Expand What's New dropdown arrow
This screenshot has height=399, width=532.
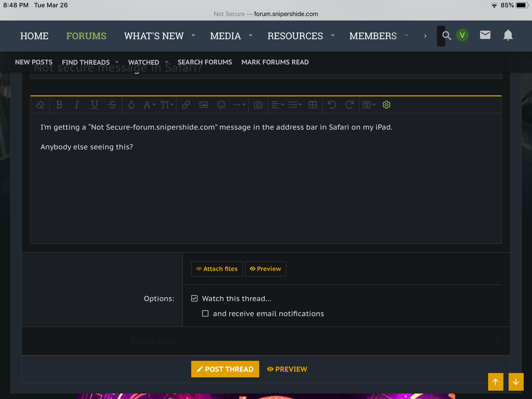(x=193, y=35)
